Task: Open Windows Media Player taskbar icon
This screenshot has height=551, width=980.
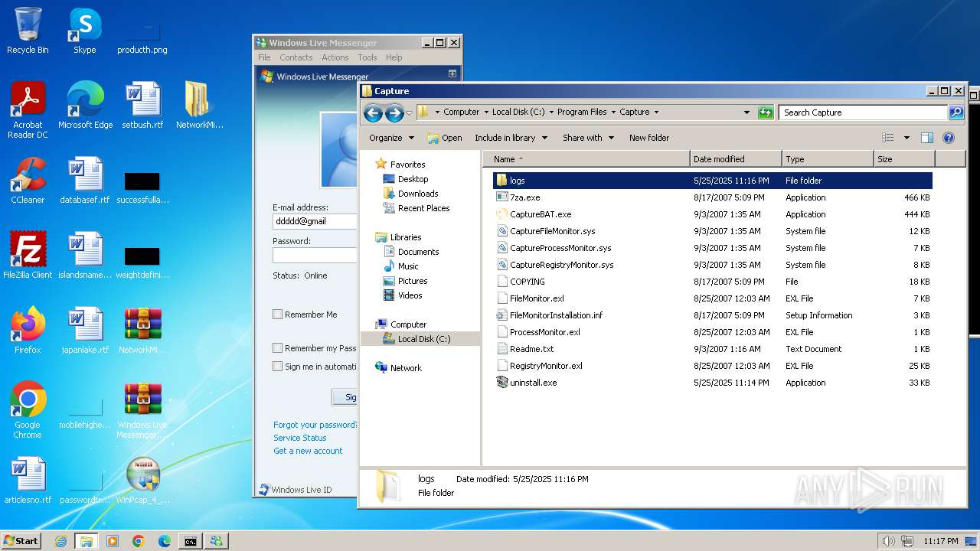Action: [113, 541]
